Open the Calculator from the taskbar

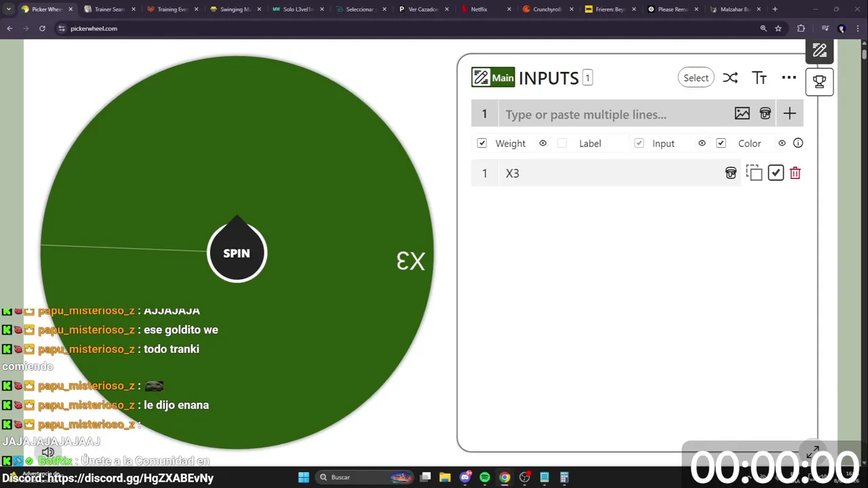[564, 477]
